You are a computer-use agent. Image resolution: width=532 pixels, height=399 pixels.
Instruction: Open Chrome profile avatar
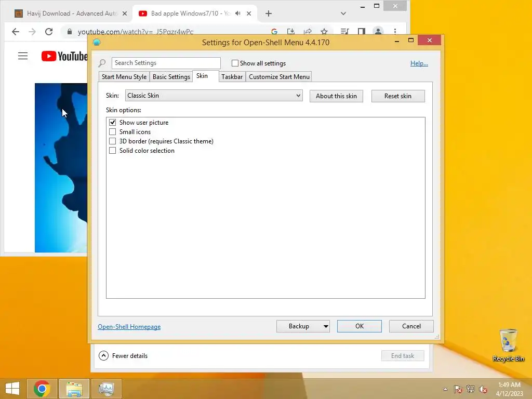pos(378,31)
